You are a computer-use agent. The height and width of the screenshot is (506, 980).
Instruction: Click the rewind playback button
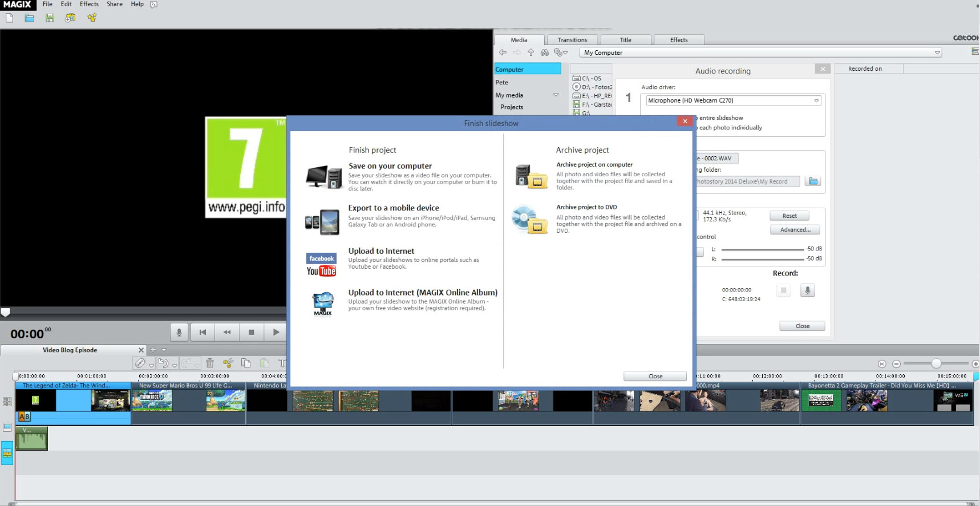(x=227, y=332)
